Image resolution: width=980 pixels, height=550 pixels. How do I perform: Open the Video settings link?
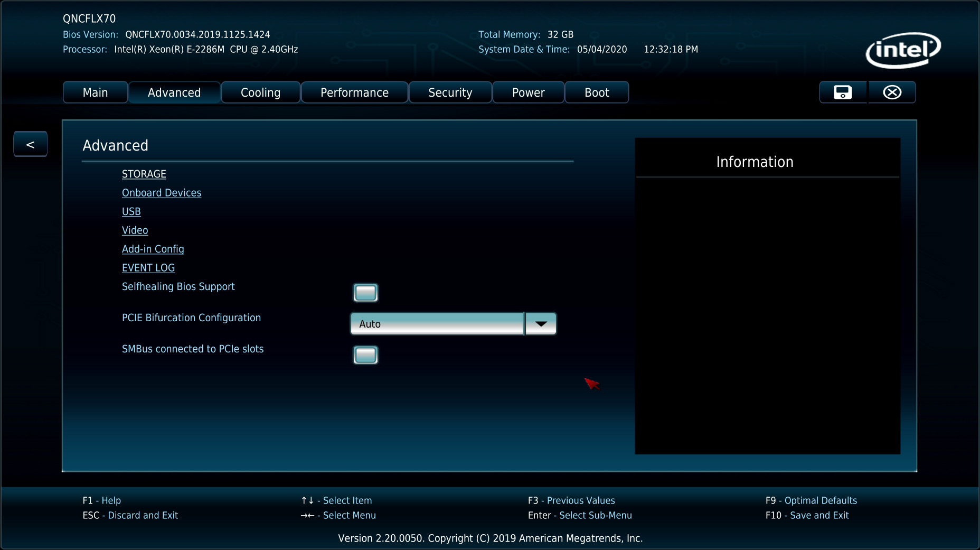pyautogui.click(x=135, y=230)
